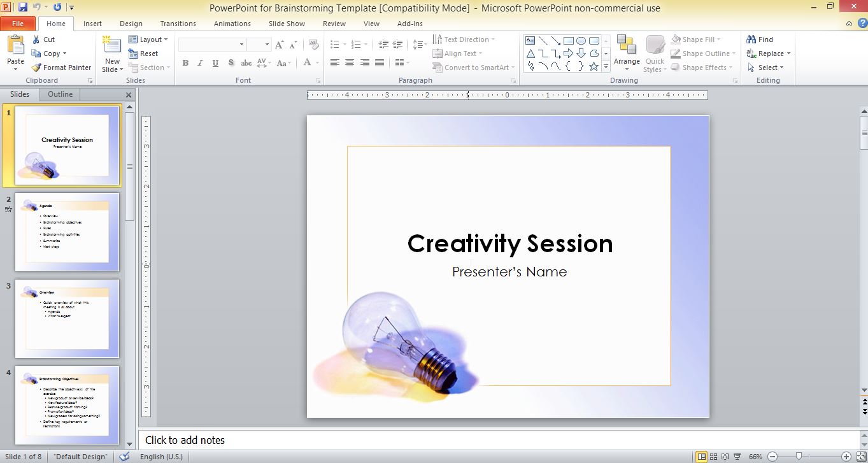Align text left

(334, 63)
